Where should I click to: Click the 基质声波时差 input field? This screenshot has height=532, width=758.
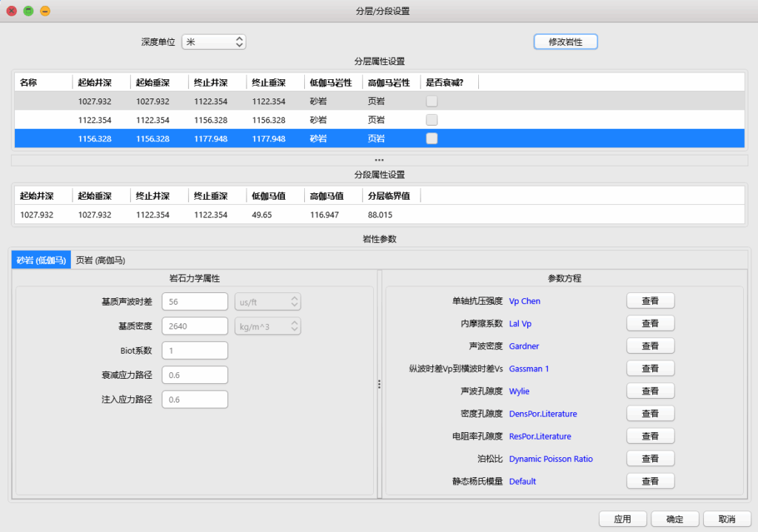[x=195, y=301]
